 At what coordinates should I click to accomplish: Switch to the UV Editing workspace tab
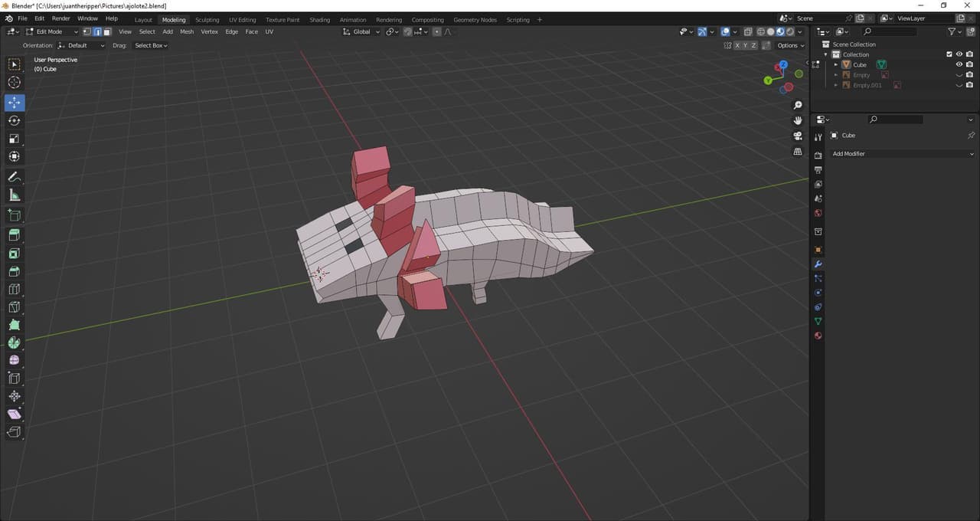coord(242,19)
